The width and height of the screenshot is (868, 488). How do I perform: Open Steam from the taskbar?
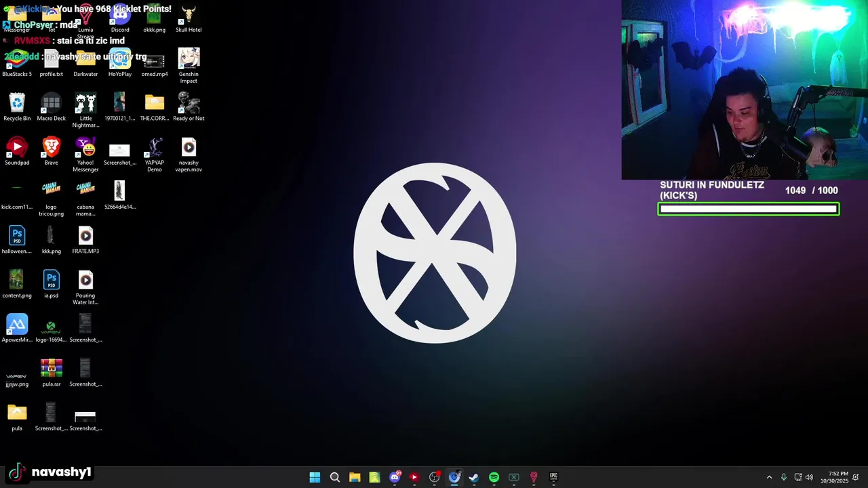474,477
